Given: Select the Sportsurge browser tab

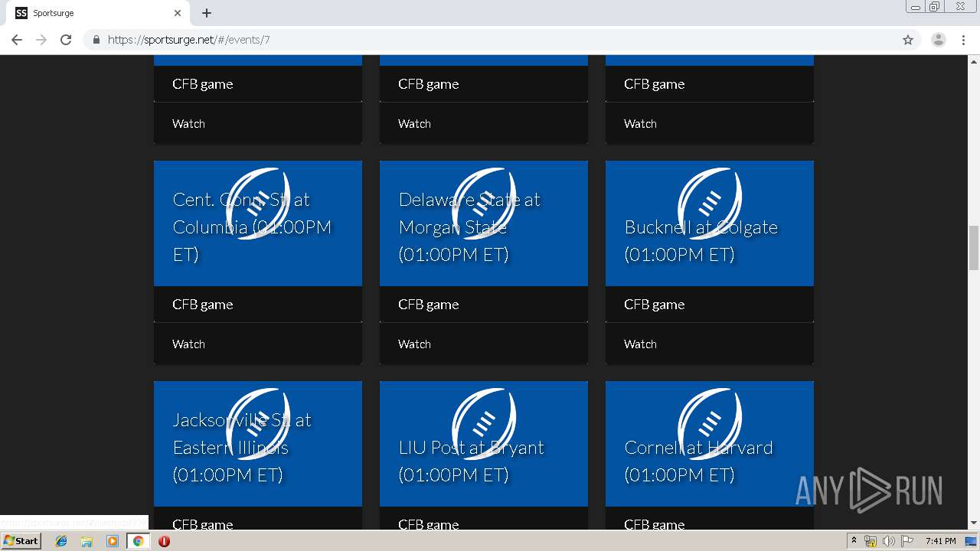Looking at the screenshot, I should [x=98, y=13].
